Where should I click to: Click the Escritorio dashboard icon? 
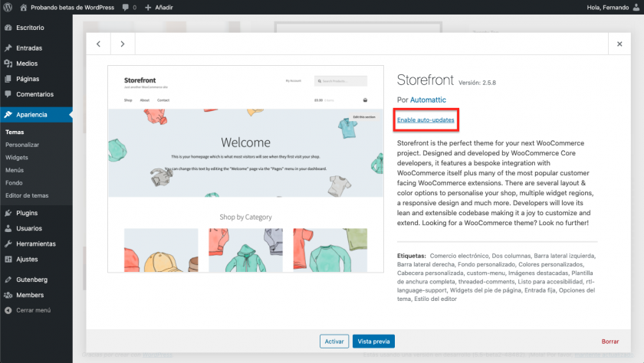point(8,28)
